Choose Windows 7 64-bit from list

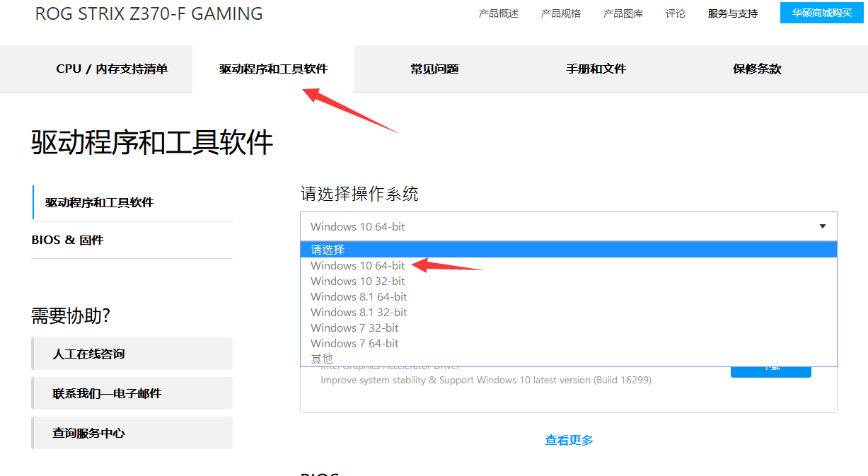pyautogui.click(x=569, y=343)
